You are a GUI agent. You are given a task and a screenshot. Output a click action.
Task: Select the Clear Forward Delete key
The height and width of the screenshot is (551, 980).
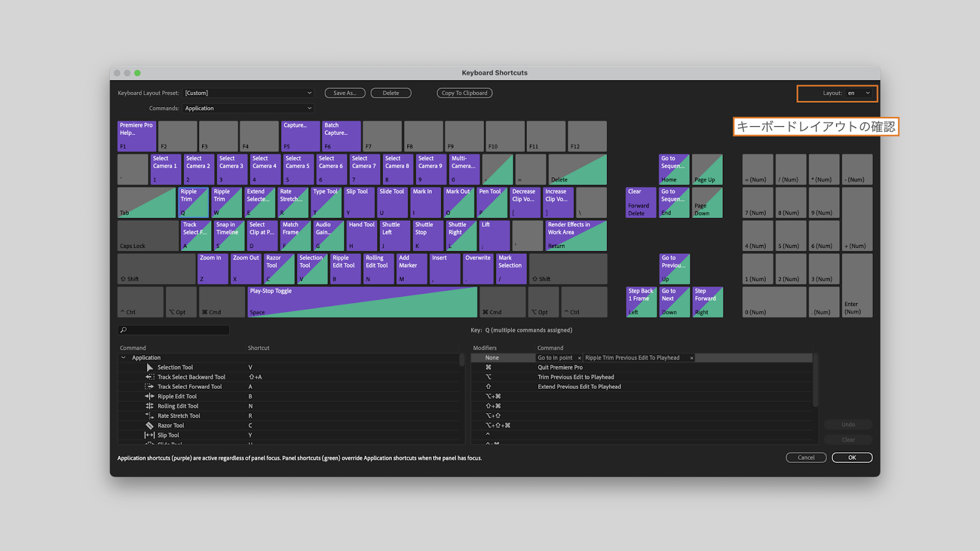pyautogui.click(x=641, y=203)
